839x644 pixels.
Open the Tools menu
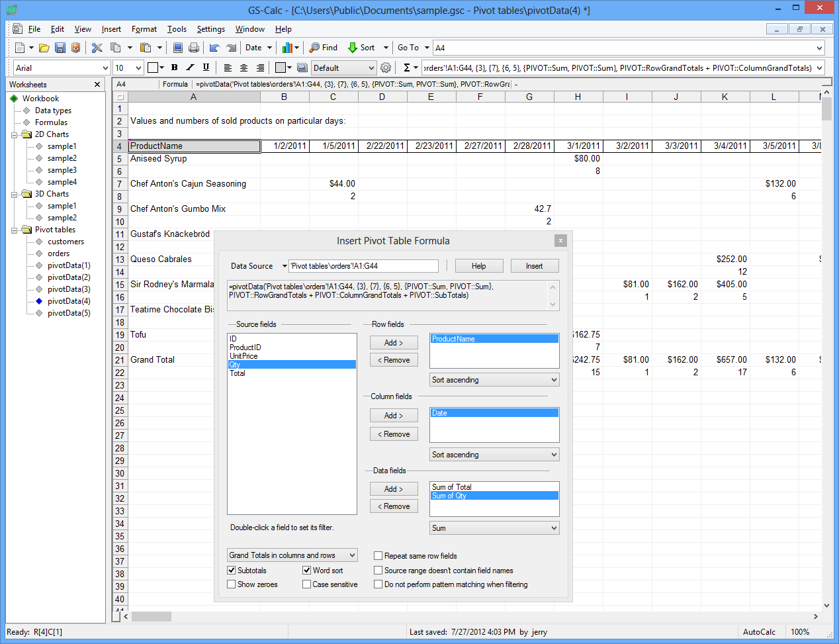coord(177,29)
